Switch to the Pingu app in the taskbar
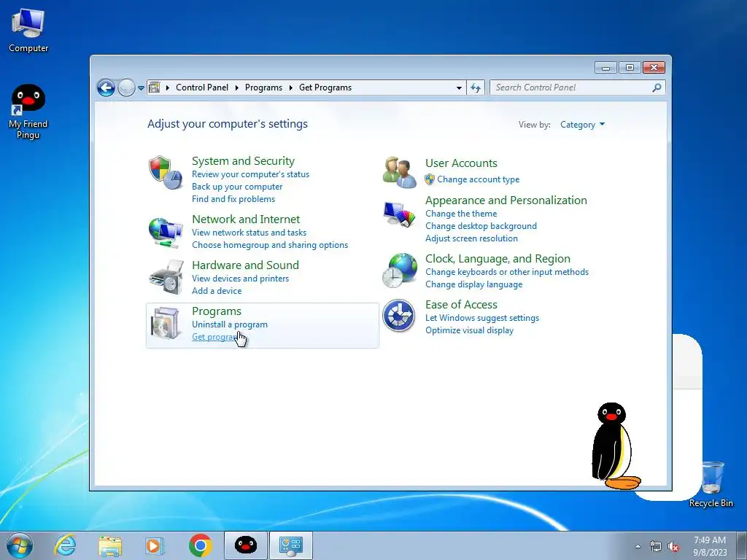The image size is (747, 560). pyautogui.click(x=246, y=545)
